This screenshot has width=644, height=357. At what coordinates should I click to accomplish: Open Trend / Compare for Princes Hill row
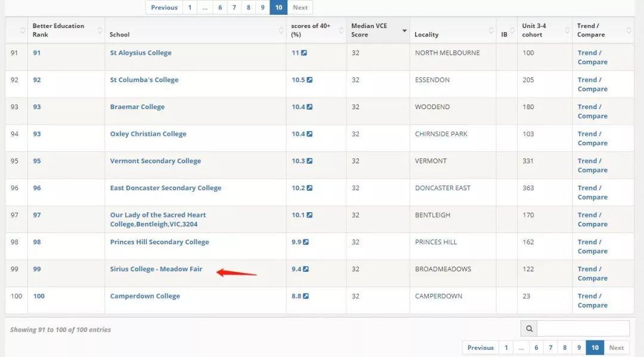(592, 247)
